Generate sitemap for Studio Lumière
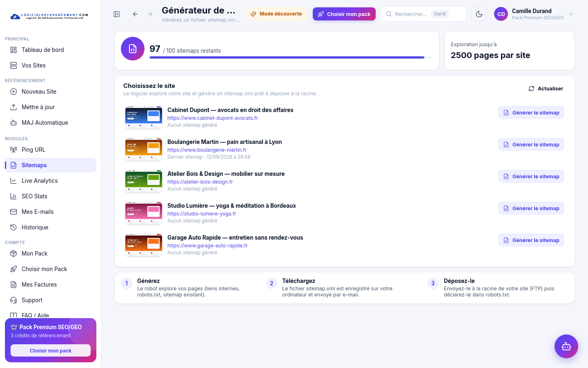The height and width of the screenshot is (368, 588). (531, 208)
